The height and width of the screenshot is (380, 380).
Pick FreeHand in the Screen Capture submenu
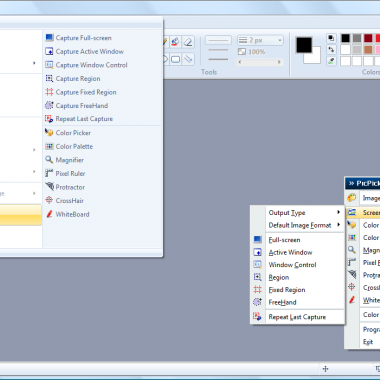coord(297,302)
